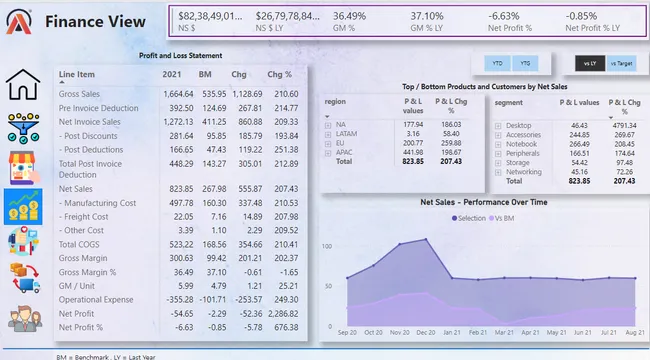Open the sales pin and chart icon

pyautogui.click(x=23, y=241)
